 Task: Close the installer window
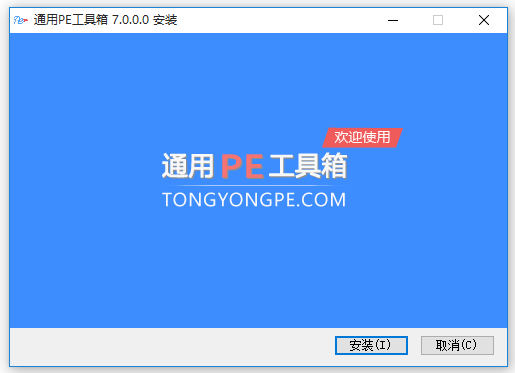484,20
